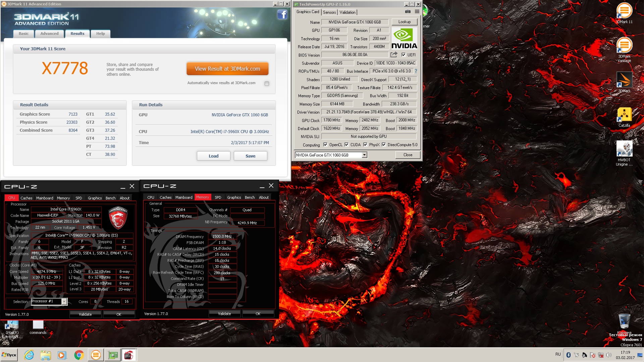This screenshot has height=362, width=644.
Task: Open the 3DMark 11 desktop shortcut
Action: pos(624,13)
